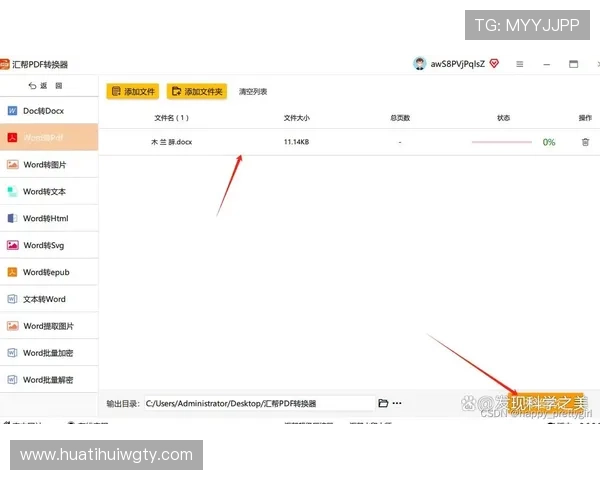Select Doc转Docx in the sidebar
600x480 pixels.
pos(49,111)
